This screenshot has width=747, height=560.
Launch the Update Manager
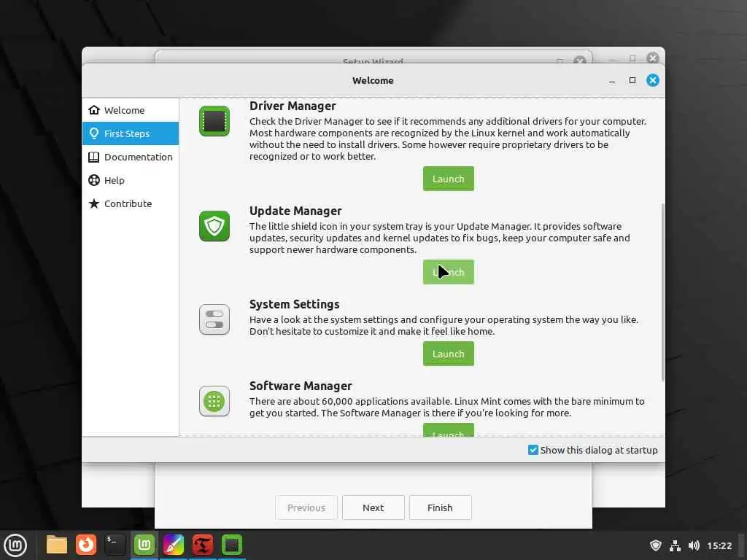(x=449, y=272)
